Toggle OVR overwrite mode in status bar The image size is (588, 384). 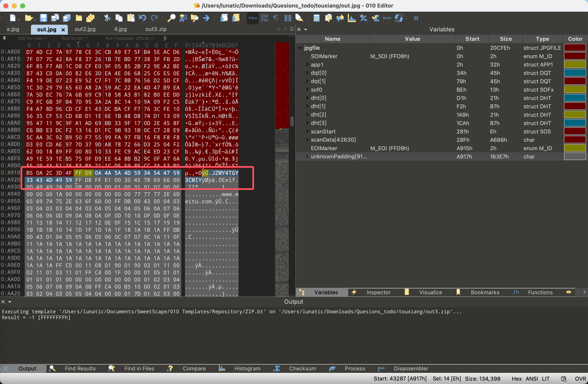[580, 379]
